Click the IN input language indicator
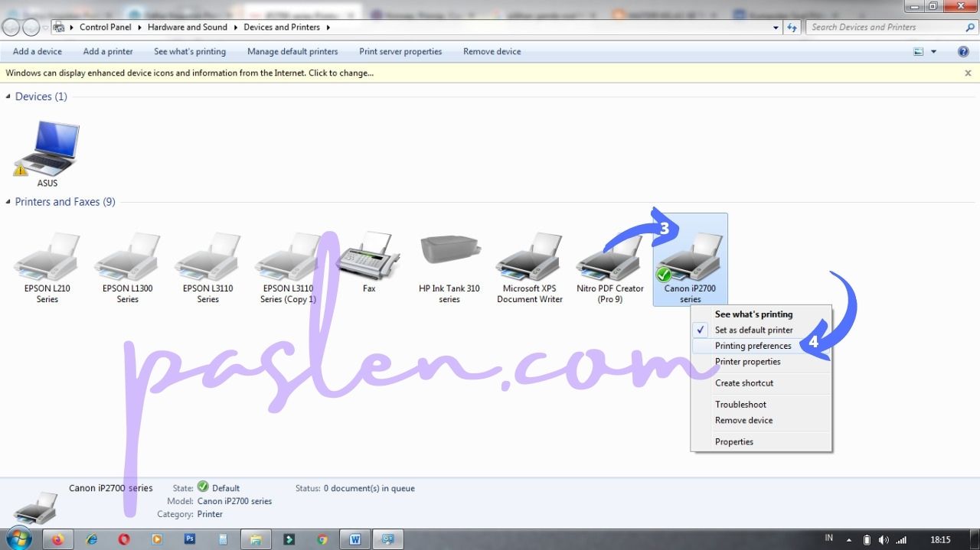The image size is (980, 550). click(828, 539)
